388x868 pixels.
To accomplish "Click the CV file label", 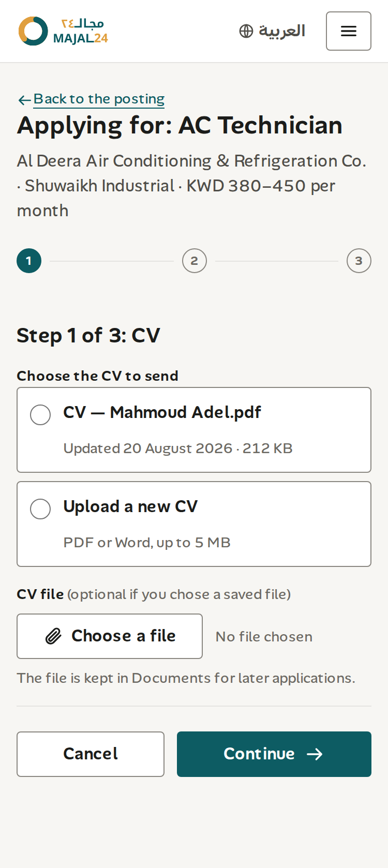I will pos(40,594).
